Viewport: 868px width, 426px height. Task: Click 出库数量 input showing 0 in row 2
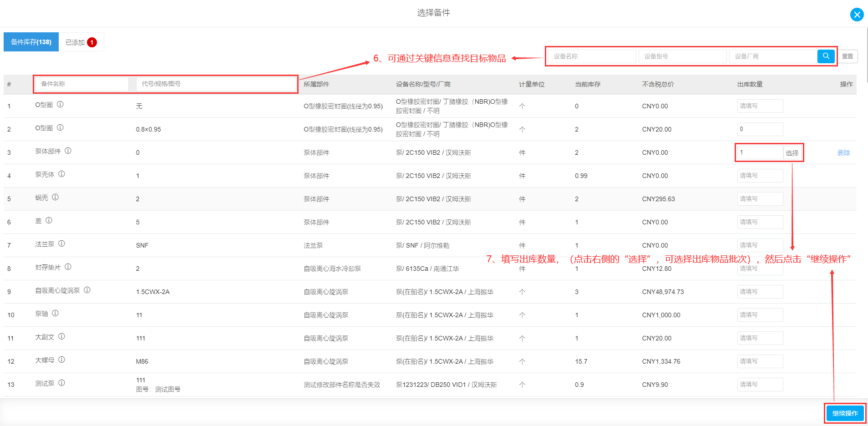coord(760,129)
